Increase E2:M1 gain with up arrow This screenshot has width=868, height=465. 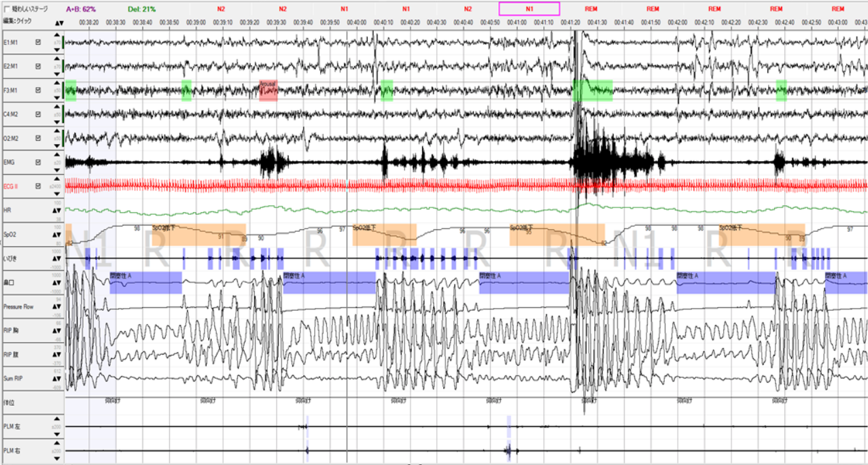pyautogui.click(x=58, y=58)
